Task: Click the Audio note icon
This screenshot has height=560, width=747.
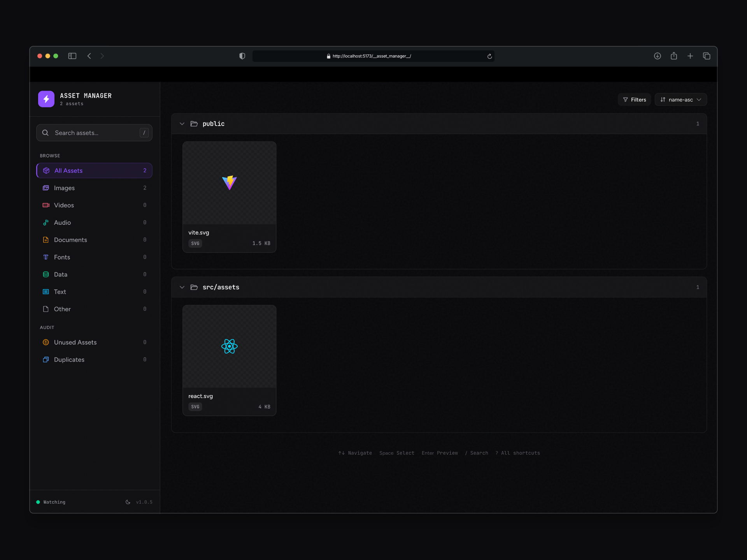Action: click(x=46, y=222)
